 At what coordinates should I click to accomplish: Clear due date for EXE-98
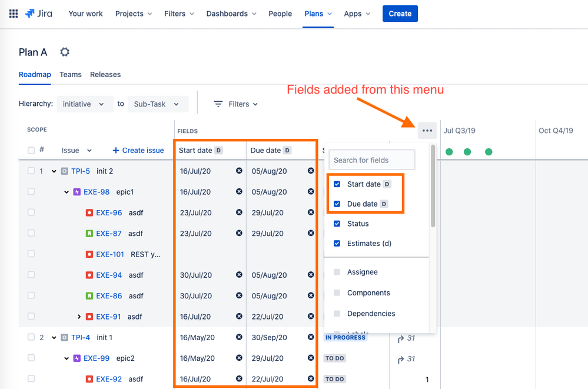point(311,191)
